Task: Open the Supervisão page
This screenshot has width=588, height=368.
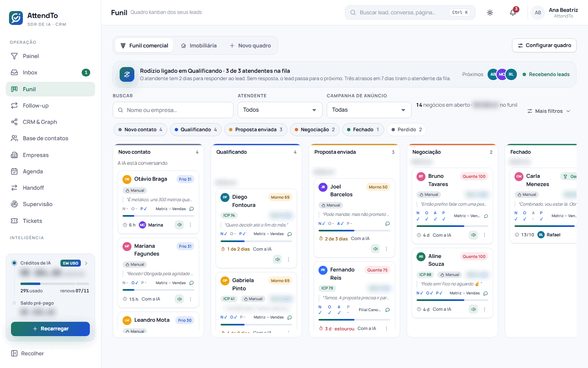Action: tap(50, 204)
